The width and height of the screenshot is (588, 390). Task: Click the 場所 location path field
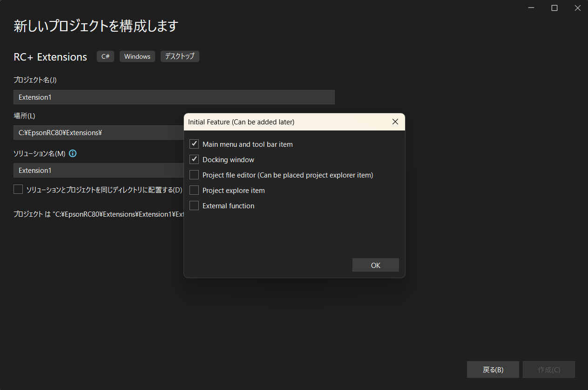click(x=99, y=133)
